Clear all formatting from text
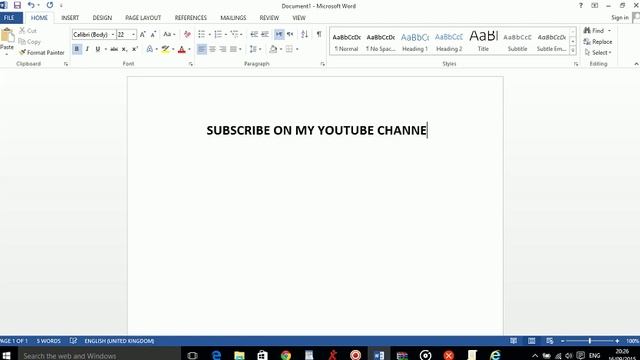 187,34
